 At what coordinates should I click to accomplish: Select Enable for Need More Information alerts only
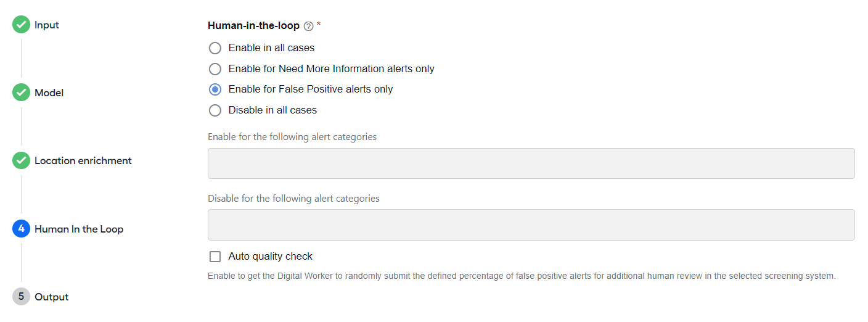215,69
